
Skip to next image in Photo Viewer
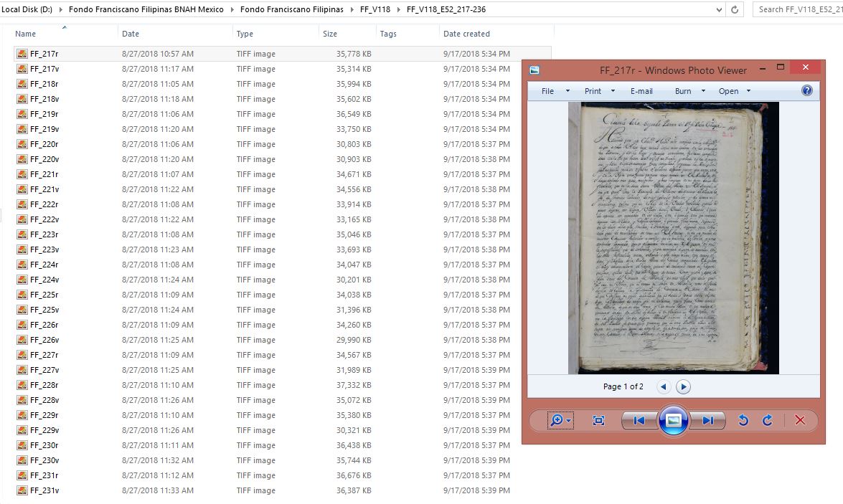[x=707, y=421]
